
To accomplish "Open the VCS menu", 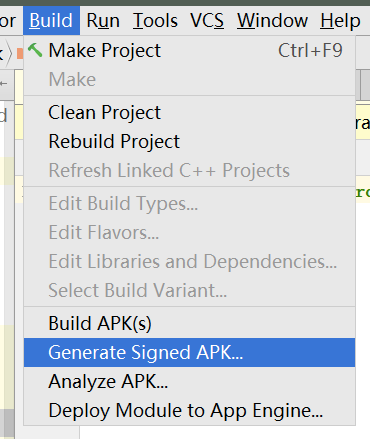I will [207, 21].
